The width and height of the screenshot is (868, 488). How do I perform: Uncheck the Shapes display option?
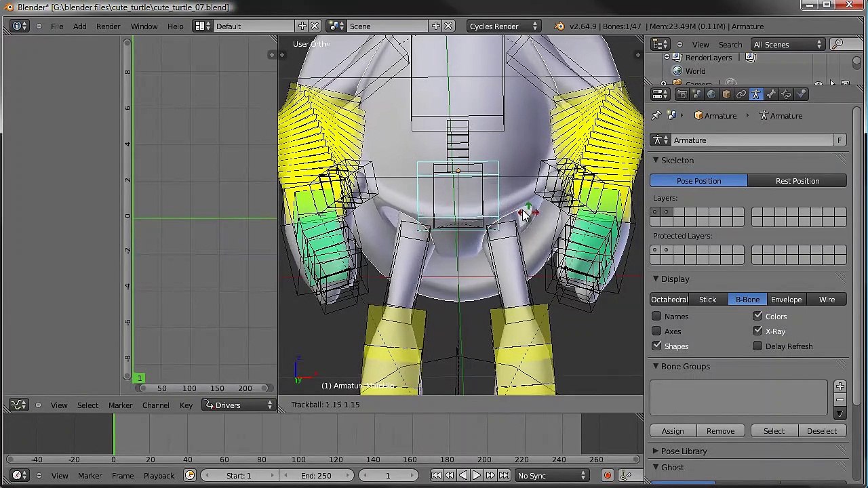tap(656, 346)
